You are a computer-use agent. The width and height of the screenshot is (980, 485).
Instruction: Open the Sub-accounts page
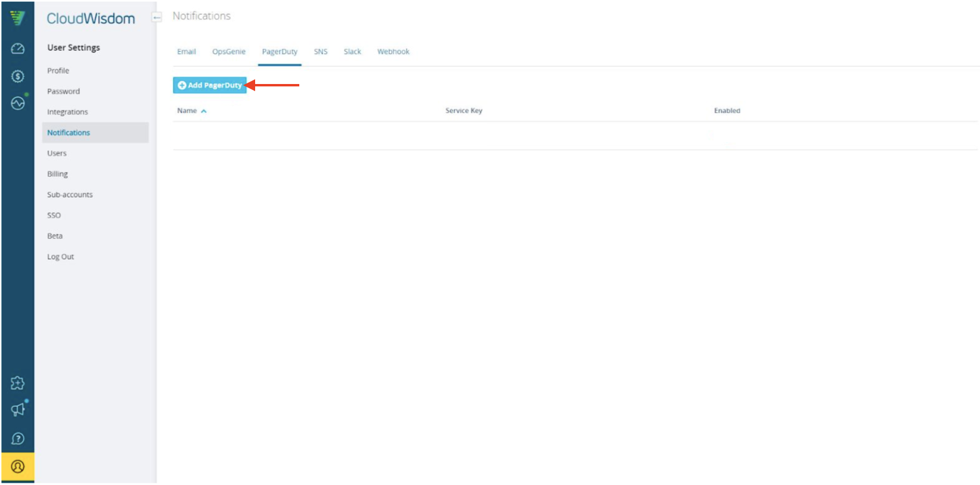(70, 195)
